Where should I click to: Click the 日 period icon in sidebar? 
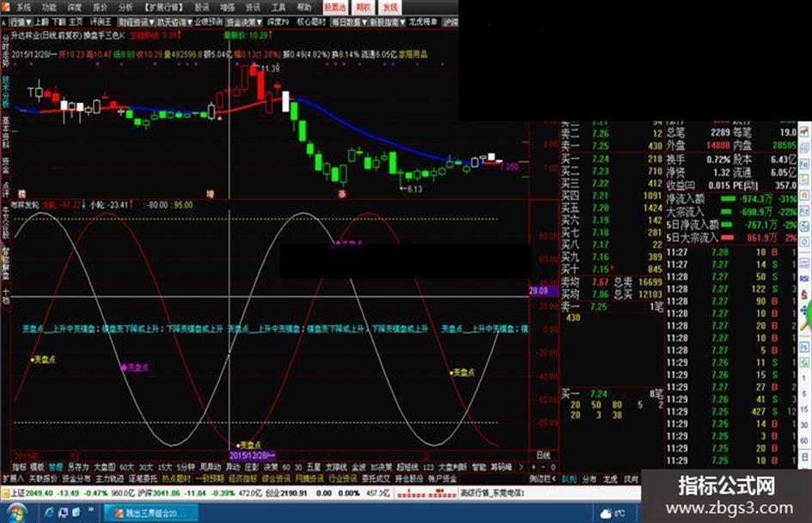point(804,457)
